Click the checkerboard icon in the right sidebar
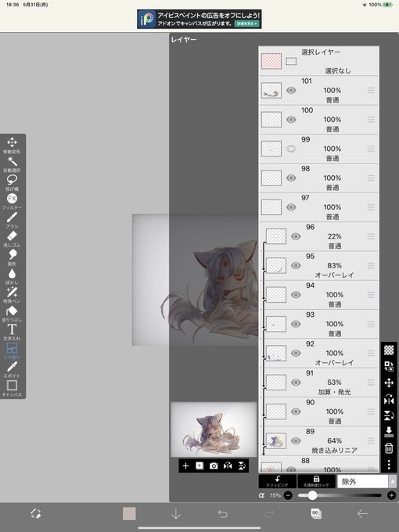The width and height of the screenshot is (399, 532). click(389, 350)
